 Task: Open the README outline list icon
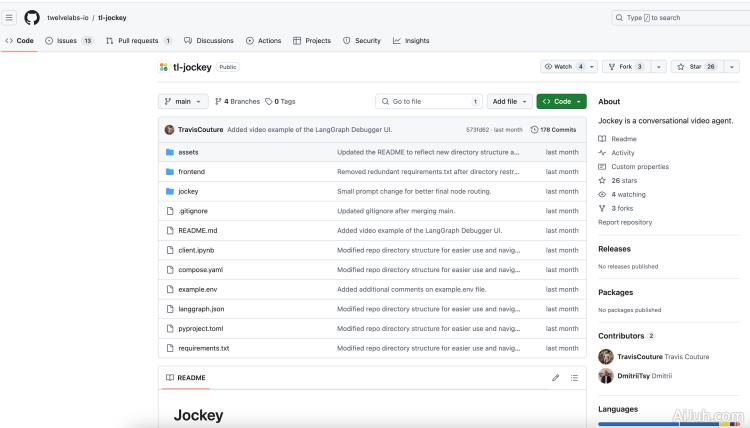574,377
